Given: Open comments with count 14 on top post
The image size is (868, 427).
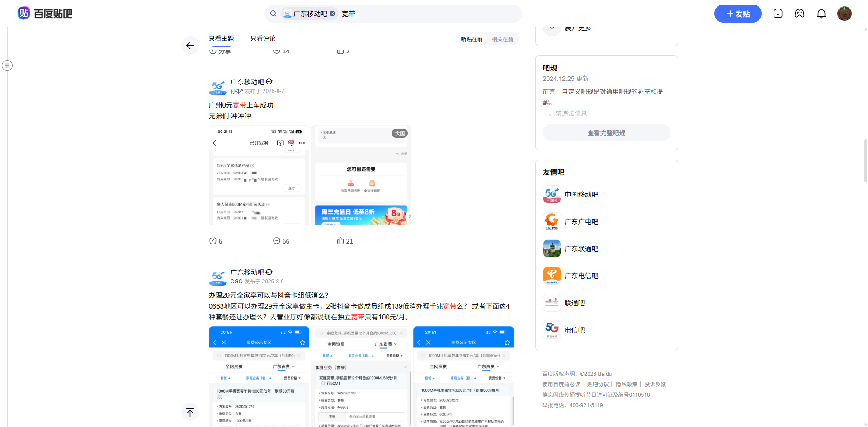Looking at the screenshot, I should pos(281,52).
